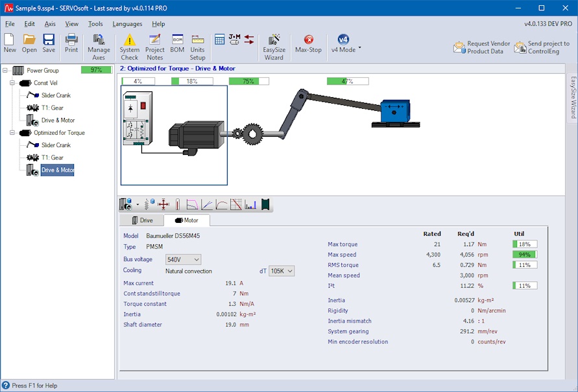Viewport: 578px width, 392px height.
Task: Click Send project to ControlEng
Action: 542,47
